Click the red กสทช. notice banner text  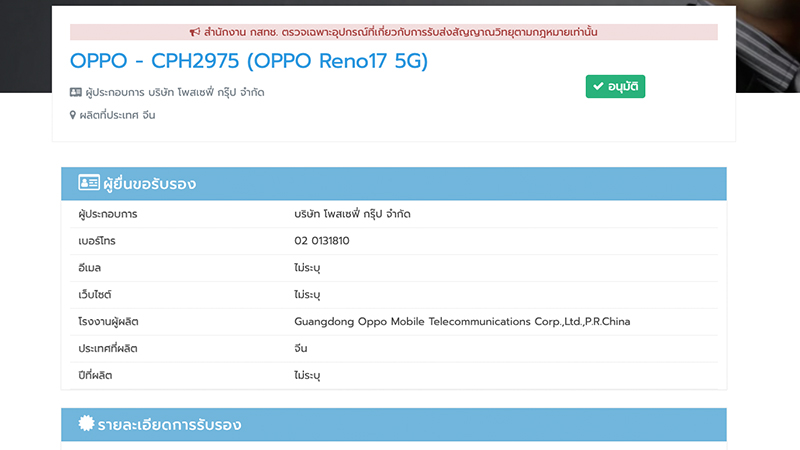[401, 32]
